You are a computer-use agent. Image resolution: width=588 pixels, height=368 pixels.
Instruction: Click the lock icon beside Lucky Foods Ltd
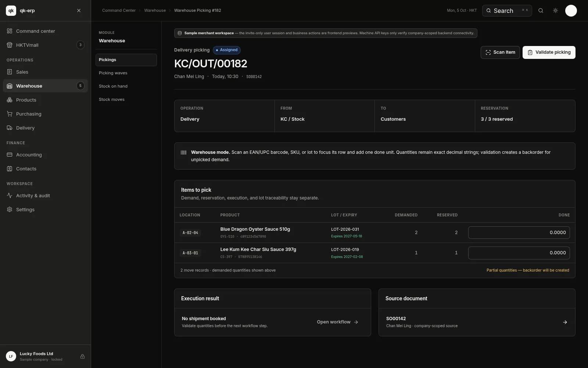tap(82, 356)
